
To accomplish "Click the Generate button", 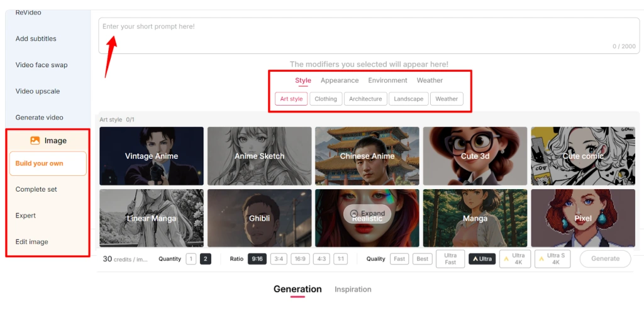I will 606,259.
